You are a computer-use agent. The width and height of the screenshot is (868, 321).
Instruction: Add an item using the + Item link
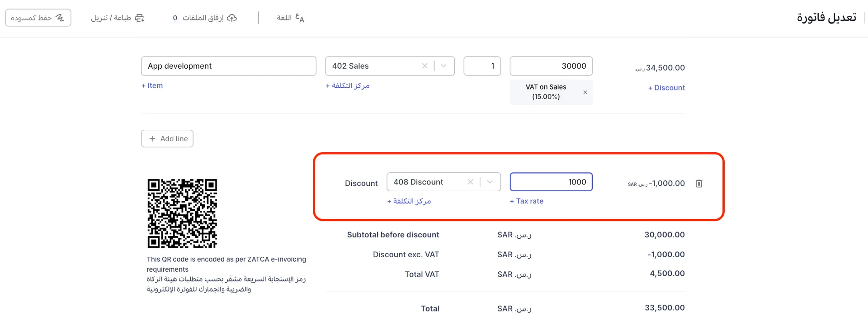click(152, 85)
